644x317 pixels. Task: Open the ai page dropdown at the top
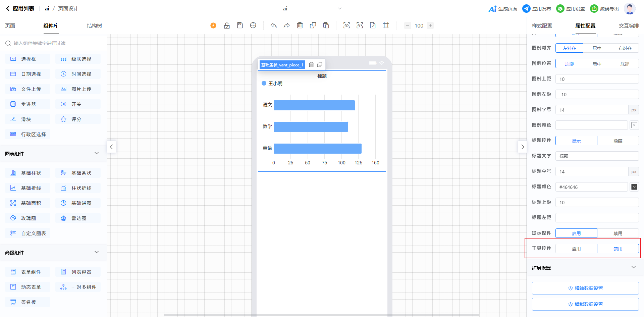339,9
